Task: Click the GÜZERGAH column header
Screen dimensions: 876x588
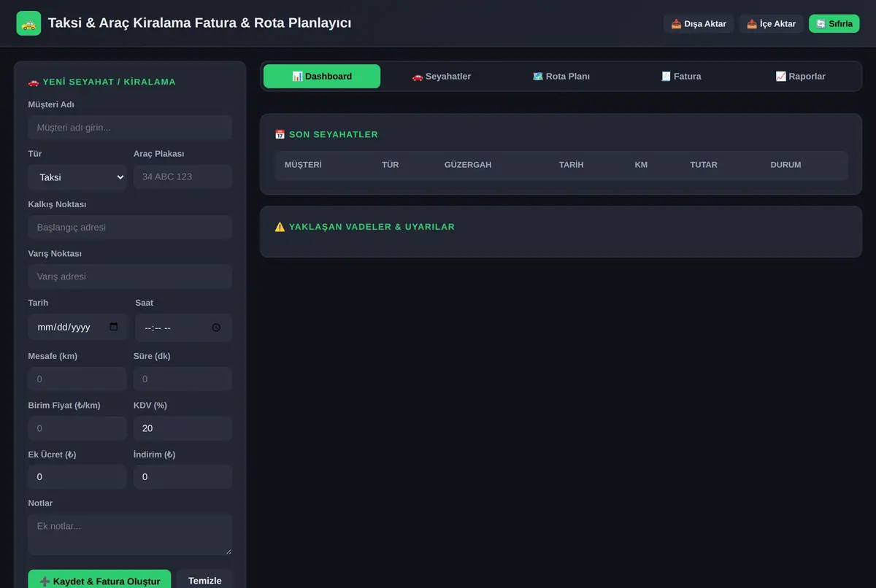Action: [468, 165]
